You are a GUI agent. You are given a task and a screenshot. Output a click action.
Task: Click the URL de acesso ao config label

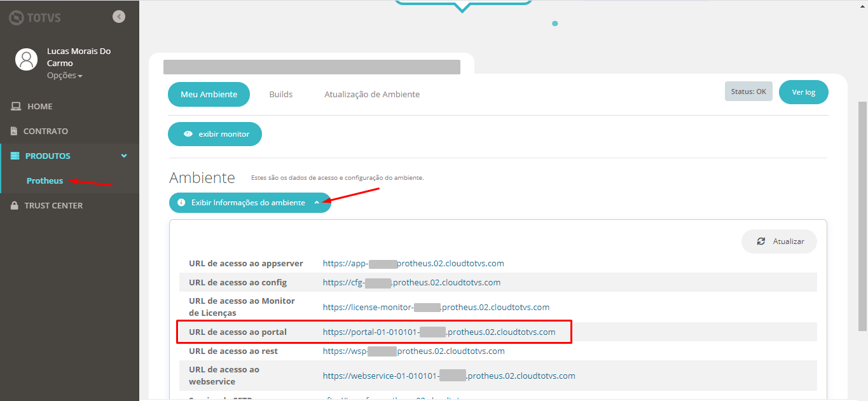point(238,282)
